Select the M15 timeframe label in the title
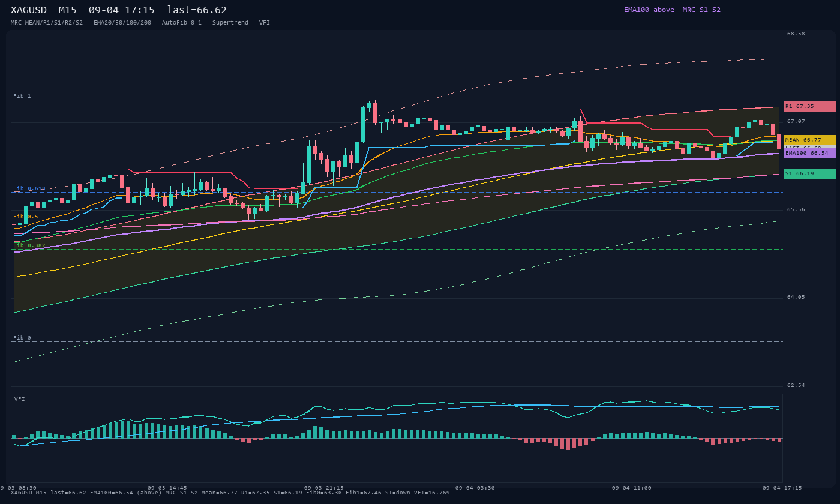 68,10
